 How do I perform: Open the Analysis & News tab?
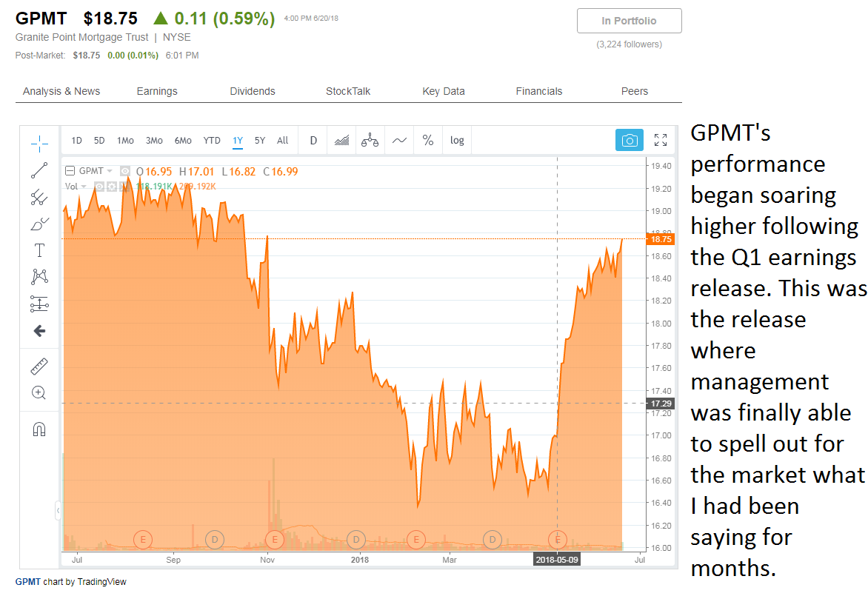click(61, 91)
